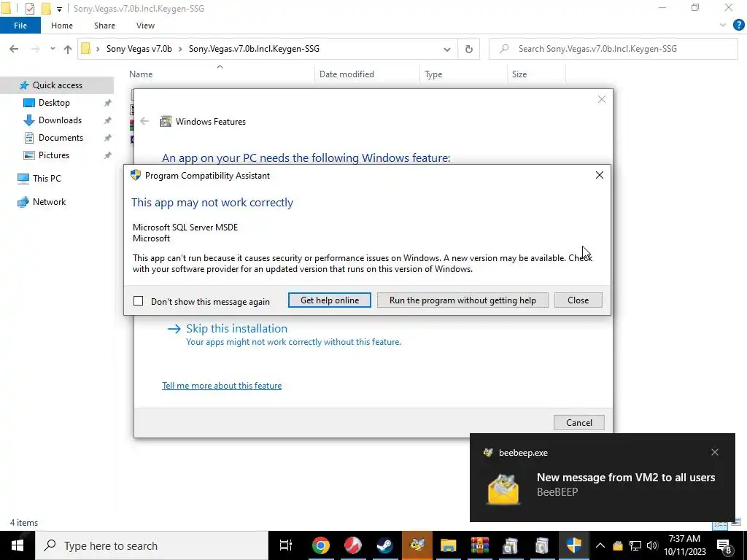The image size is (747, 560).
Task: Switch to the View ribbon tab
Action: [x=145, y=26]
